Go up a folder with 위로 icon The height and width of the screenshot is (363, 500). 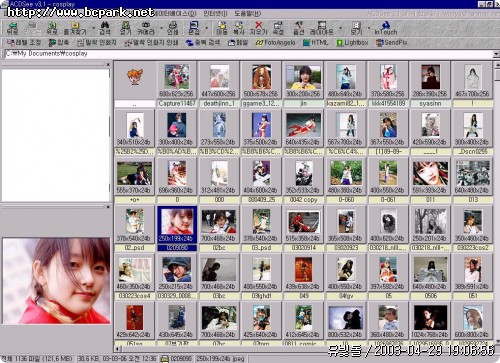[52, 28]
